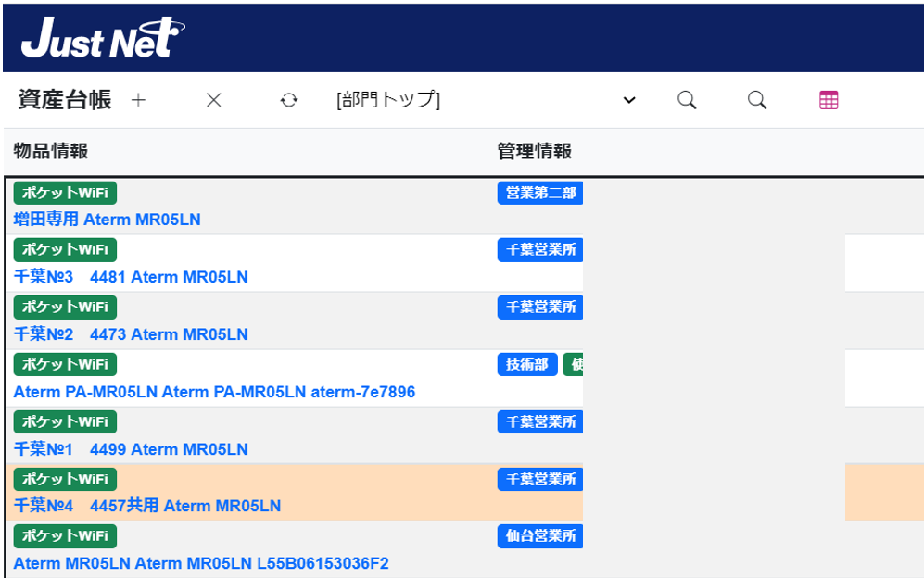The height and width of the screenshot is (578, 924).
Task: Click the 資産台帳 page title
Action: pyautogui.click(x=65, y=99)
